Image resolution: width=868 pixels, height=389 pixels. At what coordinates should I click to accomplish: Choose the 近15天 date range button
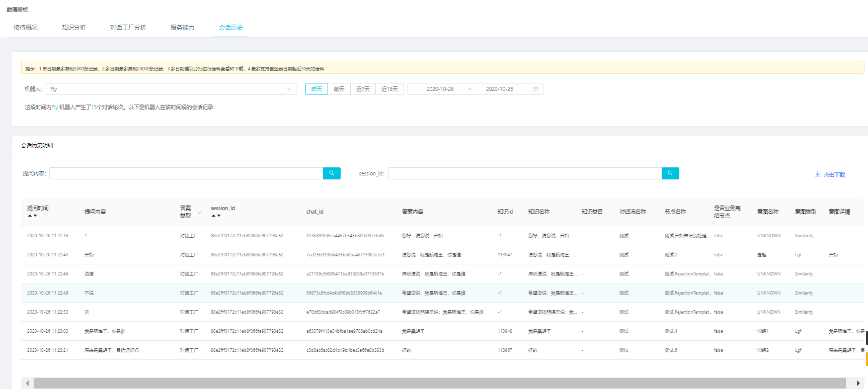click(x=389, y=89)
